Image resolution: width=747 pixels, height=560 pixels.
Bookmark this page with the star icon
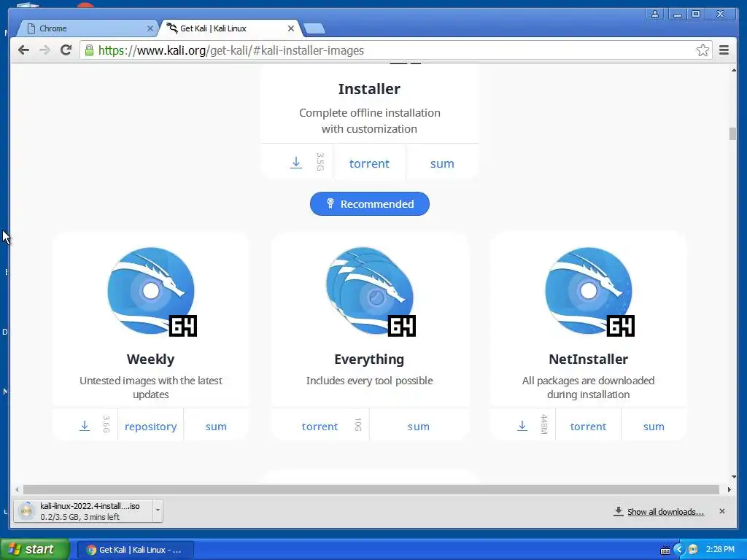[703, 50]
